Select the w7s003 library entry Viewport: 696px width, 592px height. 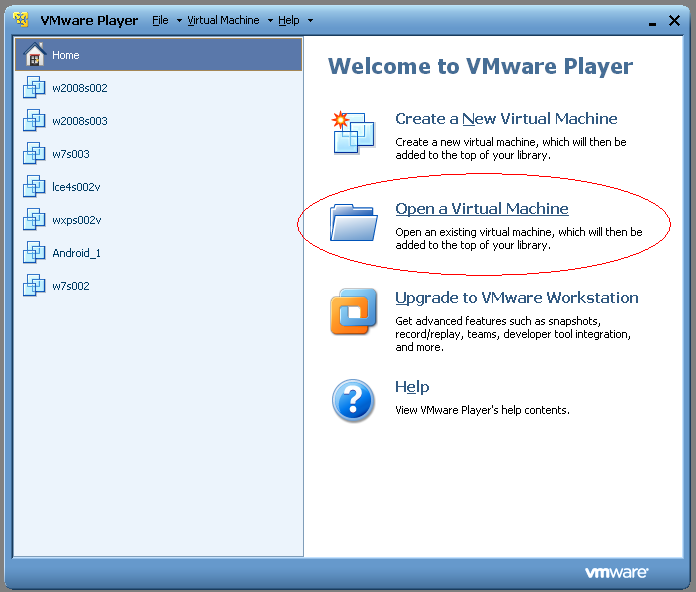(x=158, y=154)
